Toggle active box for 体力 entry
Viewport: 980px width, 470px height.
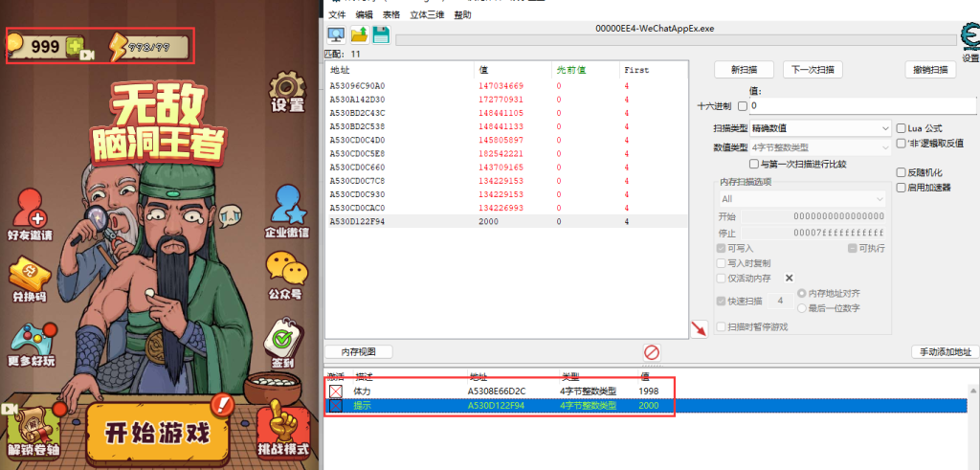pos(336,392)
